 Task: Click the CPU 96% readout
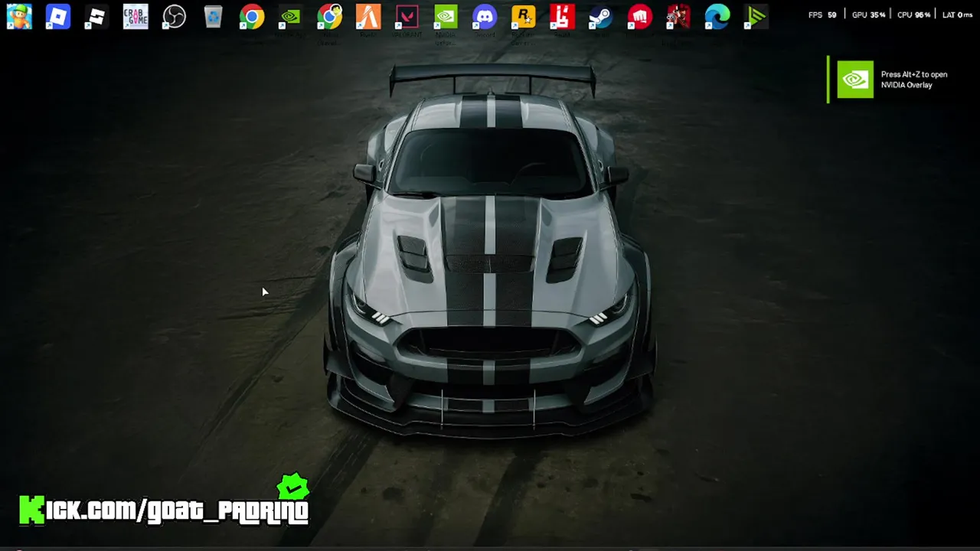913,15
